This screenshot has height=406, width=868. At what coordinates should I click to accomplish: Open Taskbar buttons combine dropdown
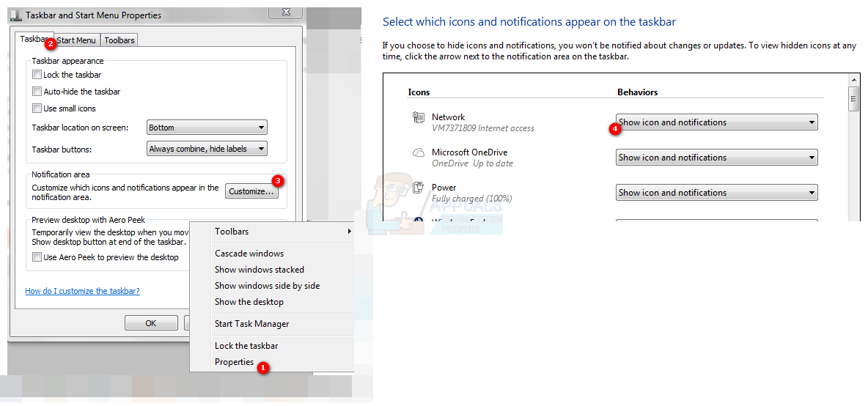click(207, 149)
